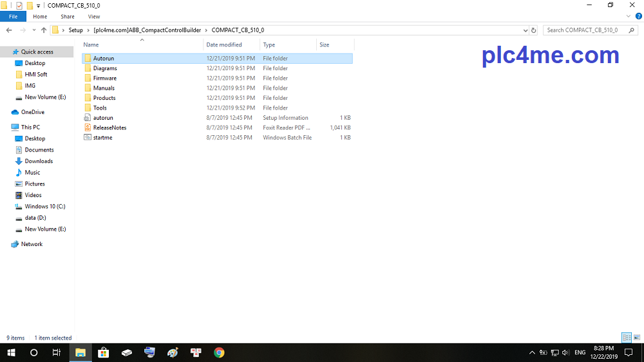Viewport: 644px width, 362px height.
Task: Open the File menu
Action: (13, 17)
